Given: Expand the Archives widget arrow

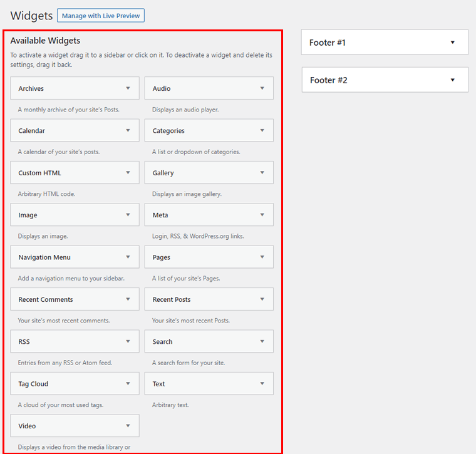Looking at the screenshot, I should click(128, 88).
